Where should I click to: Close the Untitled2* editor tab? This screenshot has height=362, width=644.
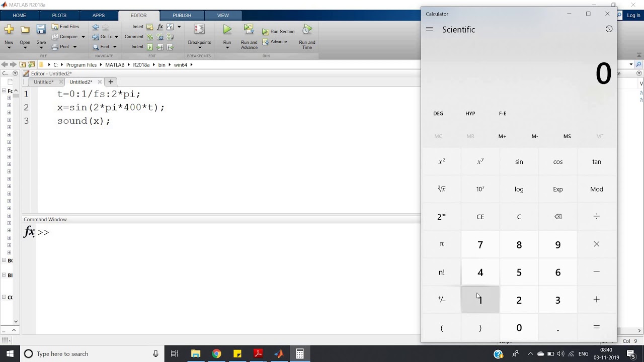[100, 82]
